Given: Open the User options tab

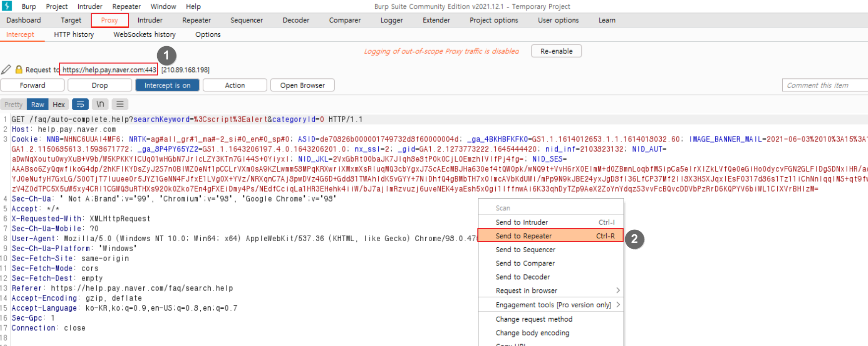Looking at the screenshot, I should click(558, 20).
